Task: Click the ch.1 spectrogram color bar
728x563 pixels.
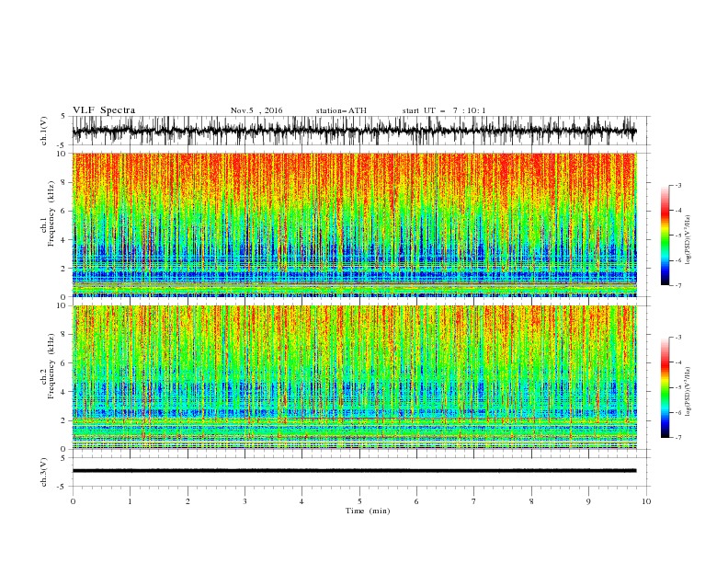Action: 665,236
